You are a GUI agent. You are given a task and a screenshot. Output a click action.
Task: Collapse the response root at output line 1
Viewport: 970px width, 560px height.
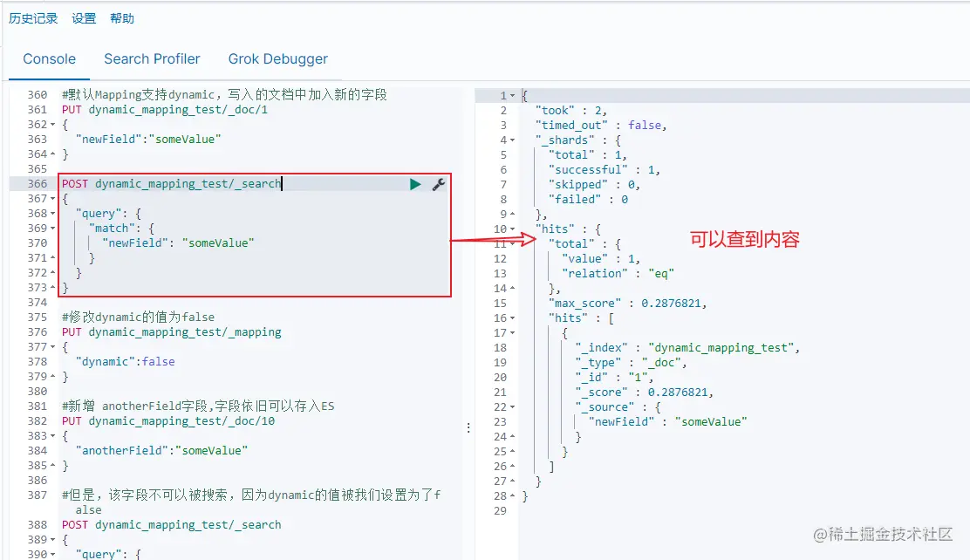click(x=512, y=96)
